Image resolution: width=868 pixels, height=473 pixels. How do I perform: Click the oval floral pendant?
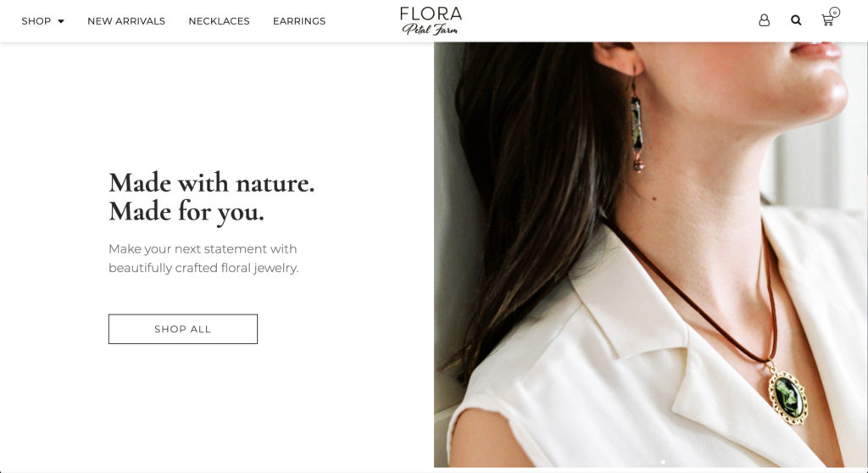787,396
